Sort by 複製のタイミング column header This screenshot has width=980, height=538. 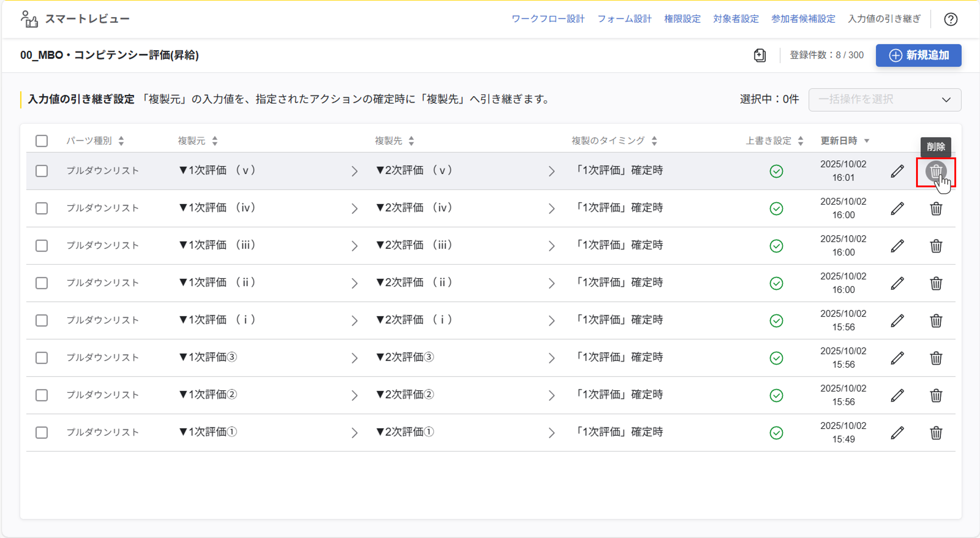pyautogui.click(x=608, y=141)
